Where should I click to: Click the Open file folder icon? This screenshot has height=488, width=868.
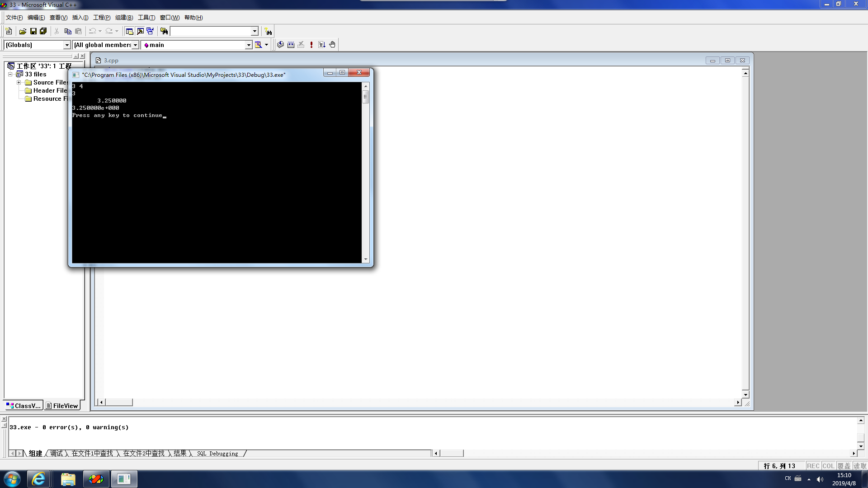[x=23, y=31]
